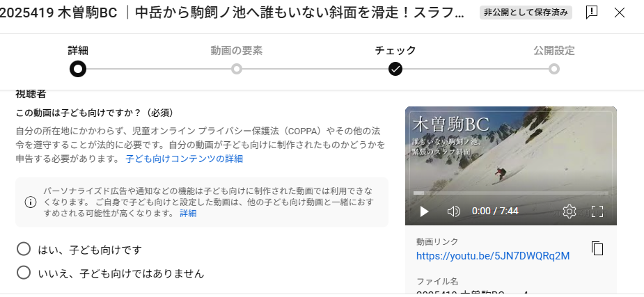Screen dimensions: 644x297
Task: Click the info icon in notice box
Action: point(31,202)
